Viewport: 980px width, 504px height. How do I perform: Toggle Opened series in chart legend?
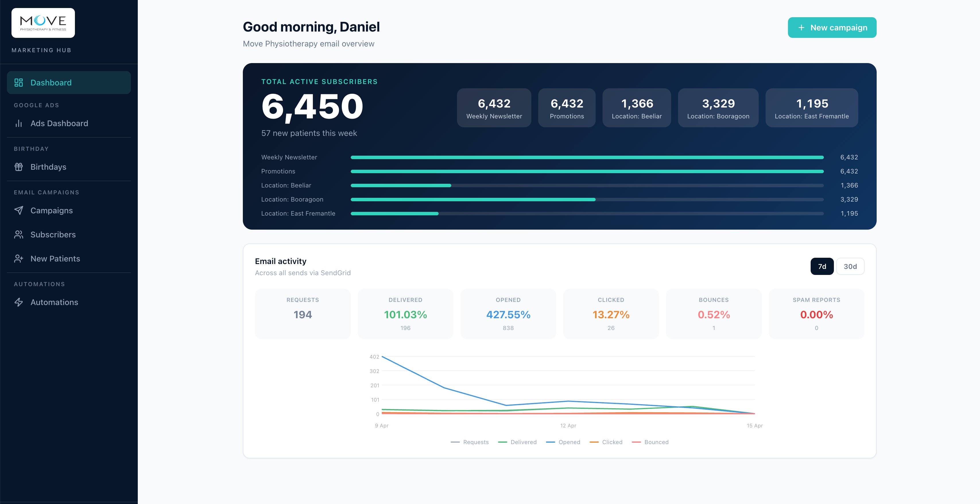point(563,442)
